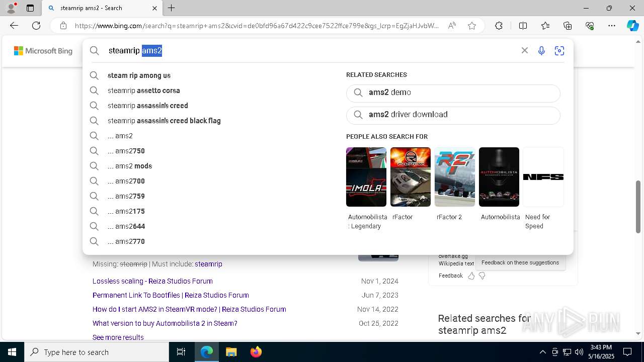
Task: Open Permanent Link To Bootfiles result
Action: [x=171, y=295]
